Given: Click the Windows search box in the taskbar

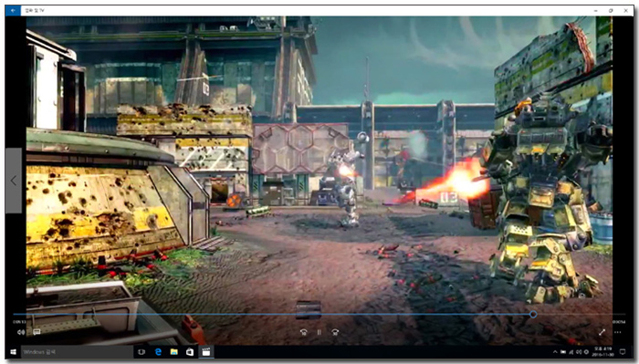Looking at the screenshot, I should 77,352.
